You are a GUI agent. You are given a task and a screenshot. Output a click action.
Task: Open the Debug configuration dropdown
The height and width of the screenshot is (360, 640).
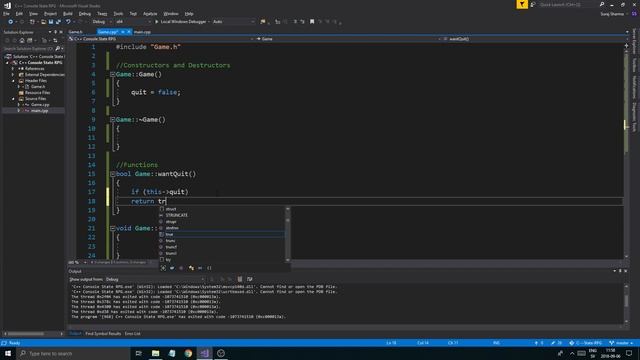pyautogui.click(x=102, y=22)
